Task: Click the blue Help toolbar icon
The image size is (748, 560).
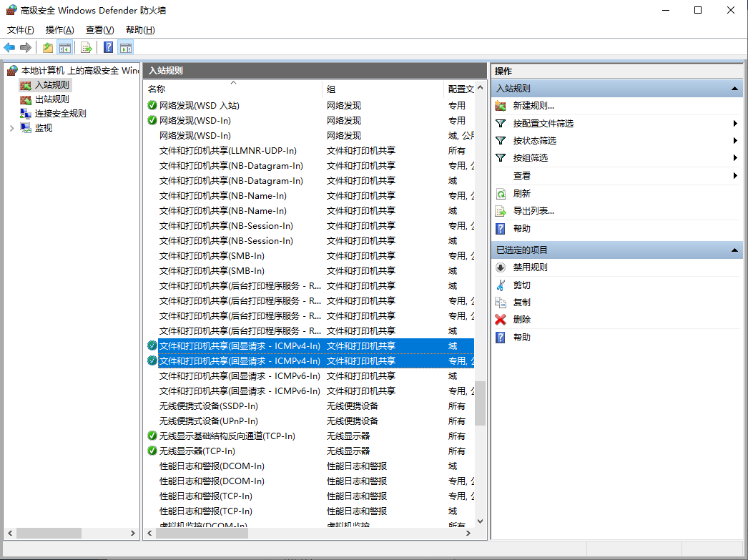Action: [109, 47]
